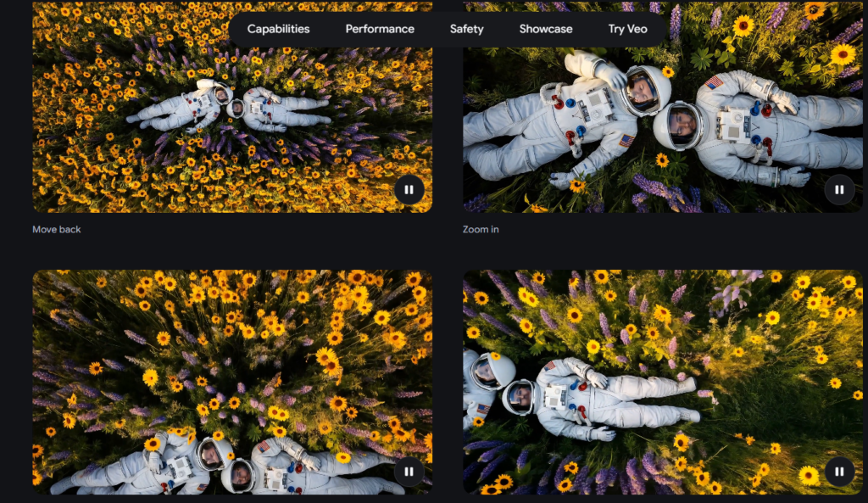Pause the lower-left astronaut video with flowers above
Viewport: 868px width, 503px height.
pyautogui.click(x=409, y=472)
